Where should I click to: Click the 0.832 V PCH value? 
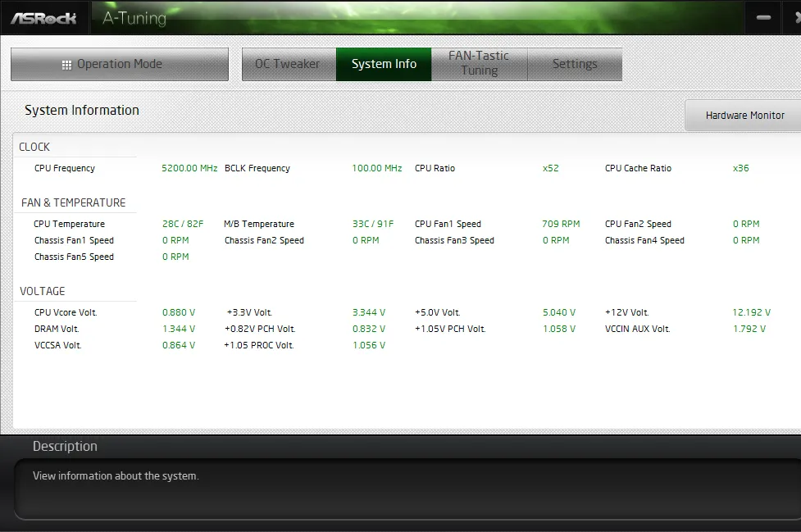click(369, 329)
